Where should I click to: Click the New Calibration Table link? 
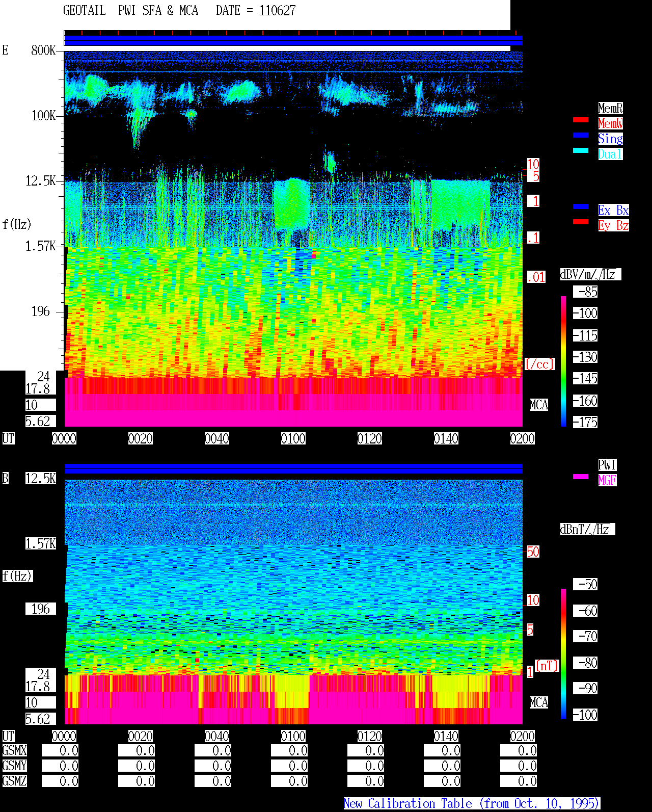tap(472, 803)
